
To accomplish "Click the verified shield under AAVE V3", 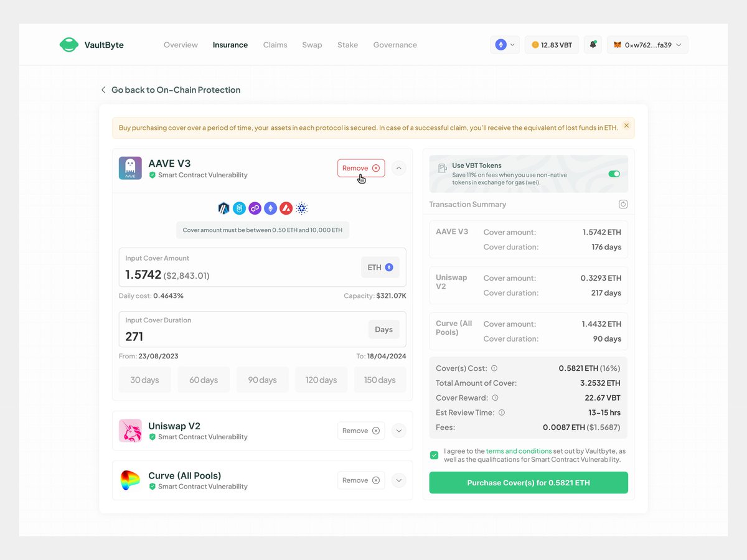I will (153, 175).
